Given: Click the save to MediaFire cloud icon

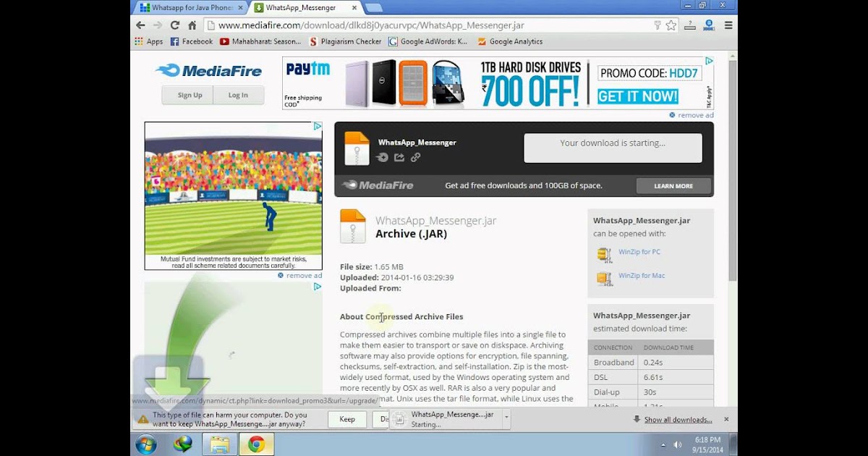Looking at the screenshot, I should [382, 157].
